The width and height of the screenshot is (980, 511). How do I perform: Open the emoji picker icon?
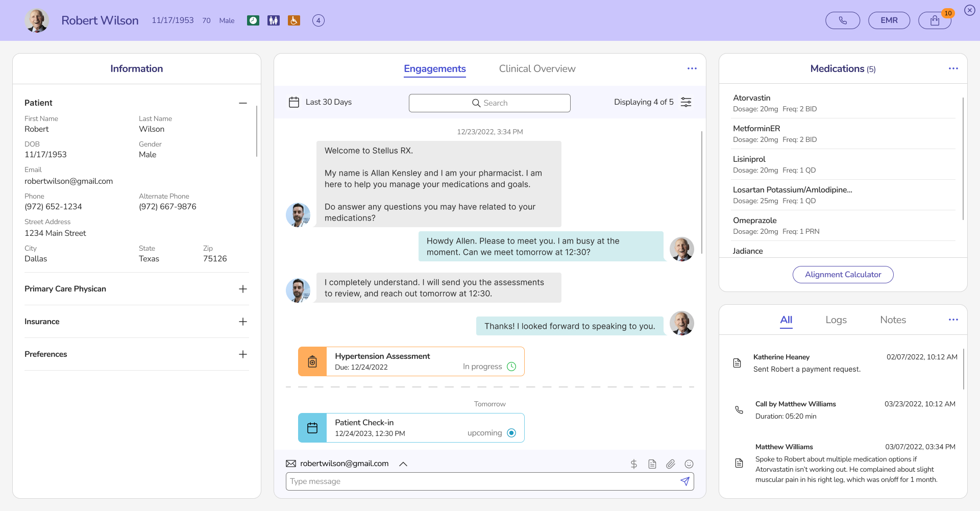689,464
